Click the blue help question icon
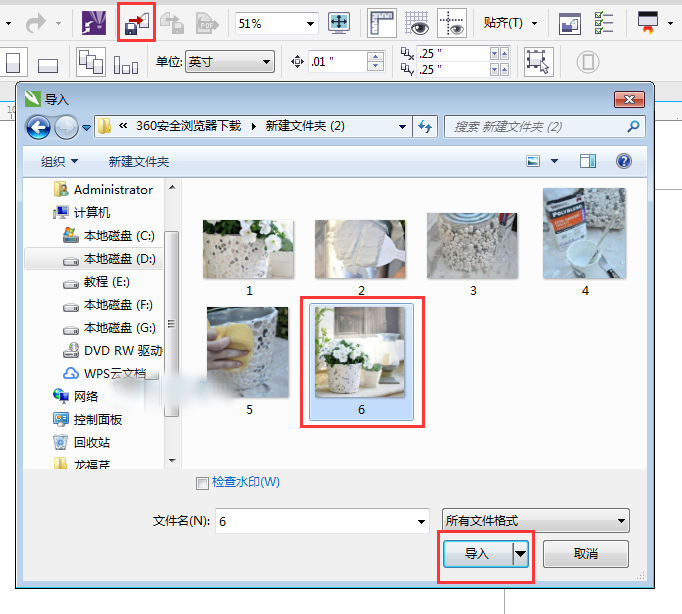The width and height of the screenshot is (682, 614). (623, 161)
